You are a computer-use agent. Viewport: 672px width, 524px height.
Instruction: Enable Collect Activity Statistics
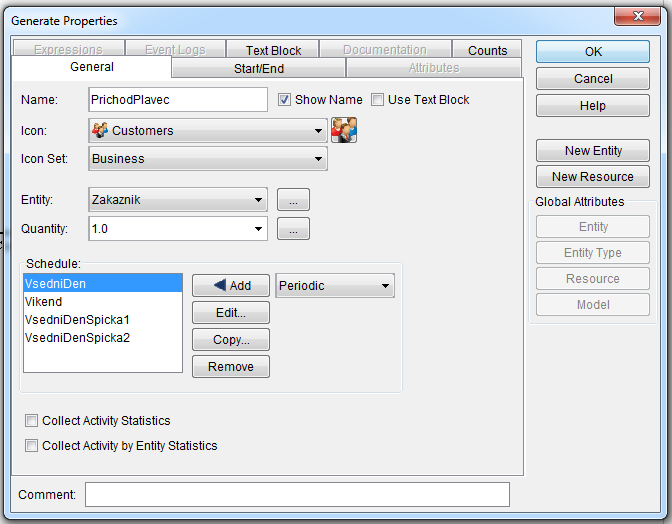32,421
